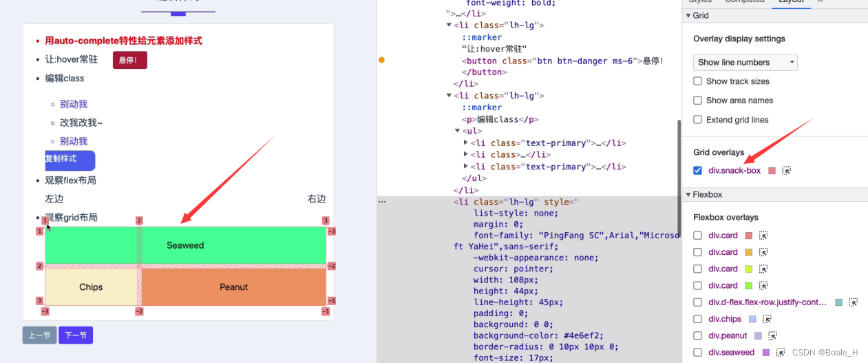Screen dimensions: 868x363
Task: Click reveal-element icon beside div.peanut
Action: [772, 335]
